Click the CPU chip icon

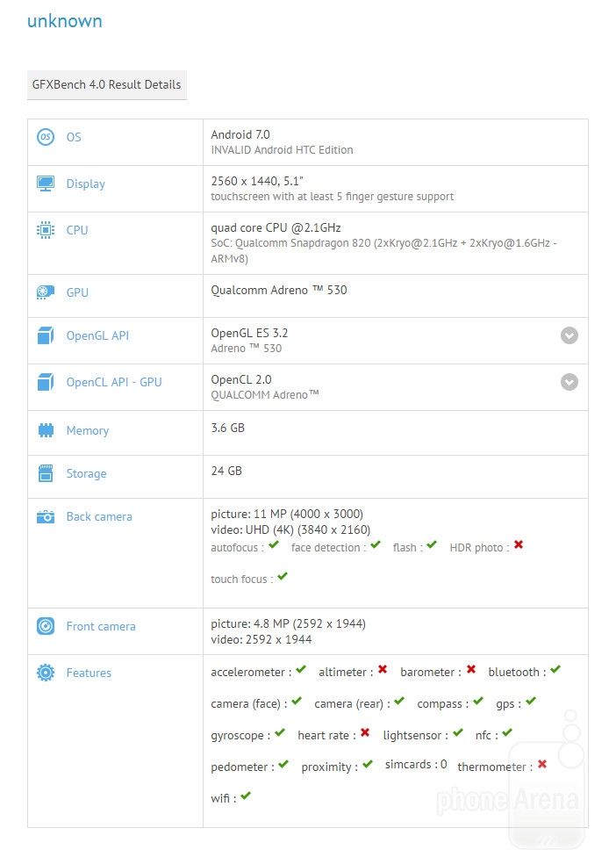tap(46, 230)
